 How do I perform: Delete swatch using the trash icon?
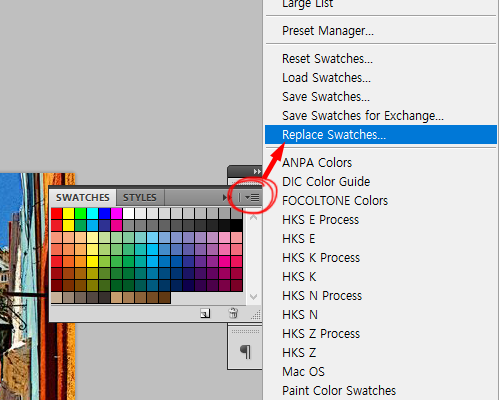coord(233,313)
